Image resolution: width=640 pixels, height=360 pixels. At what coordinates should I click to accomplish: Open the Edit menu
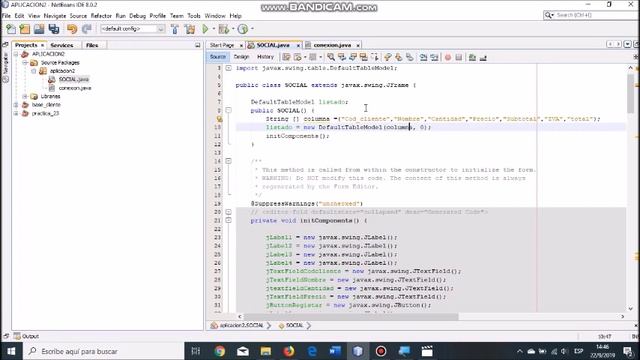(19, 16)
